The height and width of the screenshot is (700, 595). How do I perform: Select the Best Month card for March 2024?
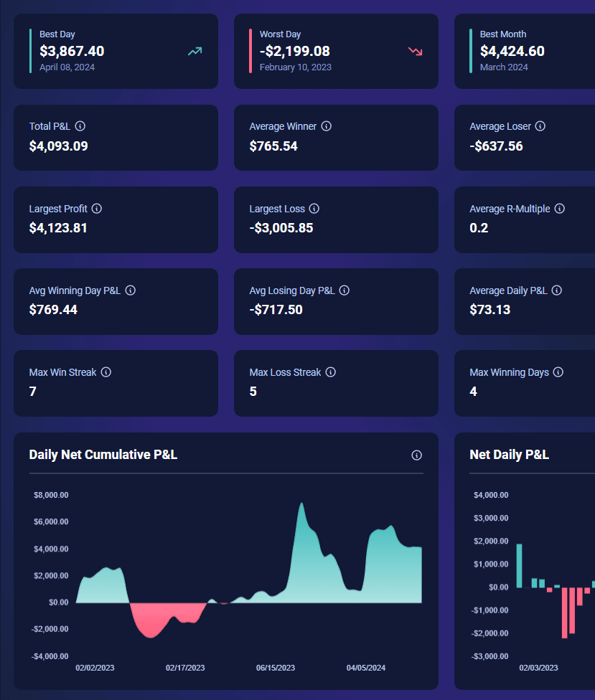pyautogui.click(x=524, y=51)
